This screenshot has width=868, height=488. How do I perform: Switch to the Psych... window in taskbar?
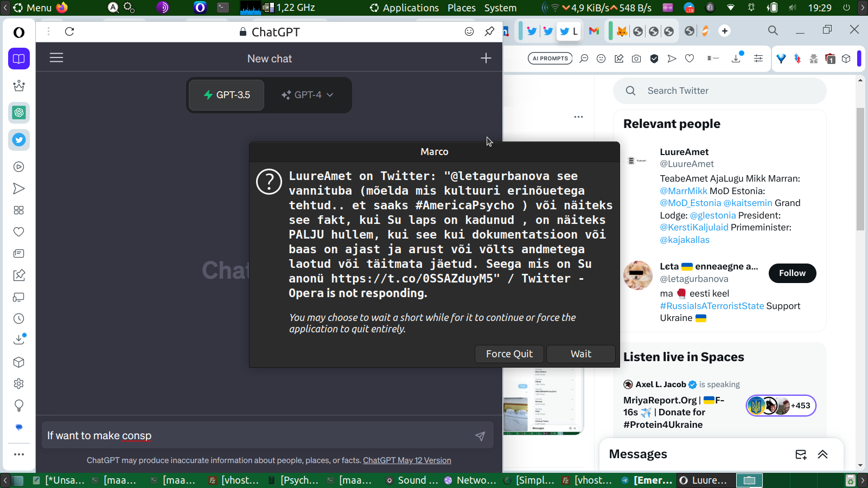coord(293,480)
